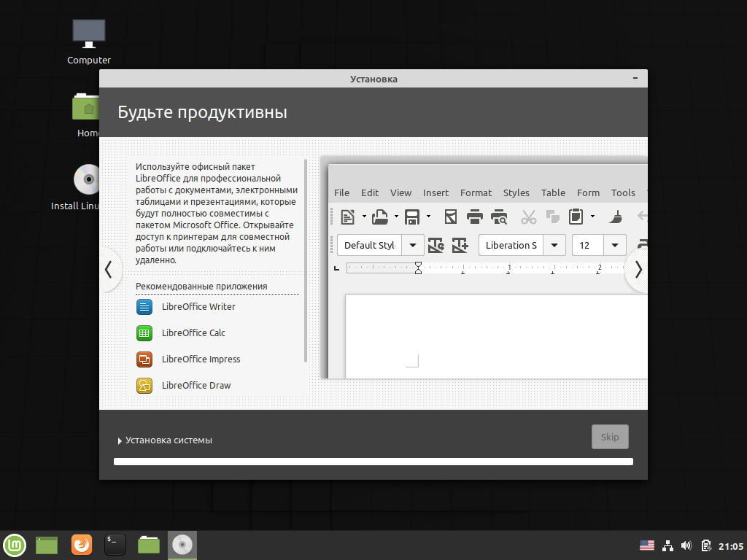This screenshot has height=560, width=747.
Task: Click the indent marker on the ruler
Action: pos(418,268)
